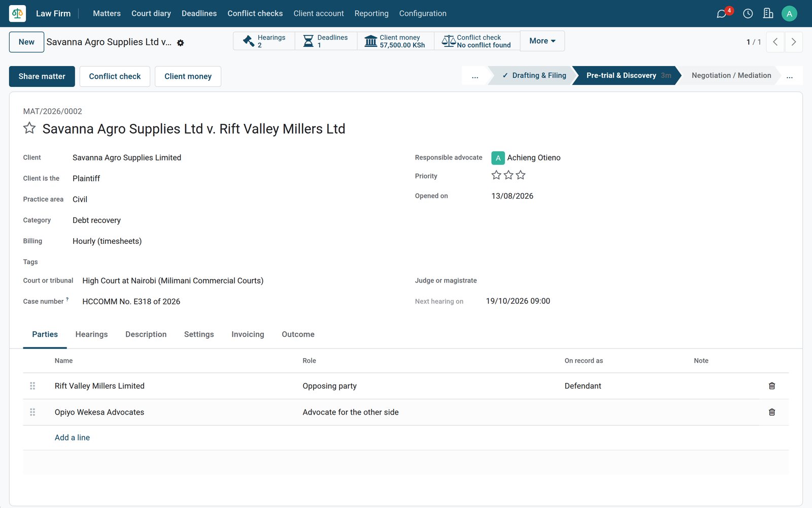The image size is (812, 508).
Task: Open the Matters menu
Action: coord(107,14)
